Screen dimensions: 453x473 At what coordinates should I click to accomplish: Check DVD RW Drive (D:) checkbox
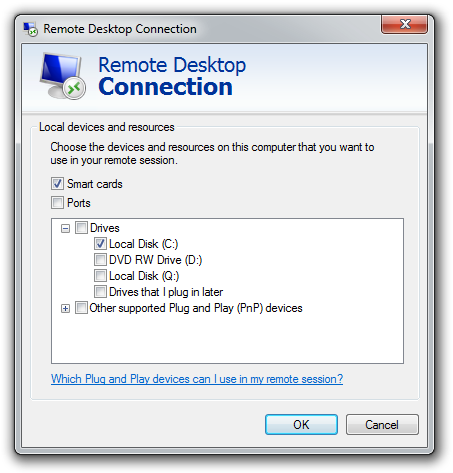pos(100,260)
